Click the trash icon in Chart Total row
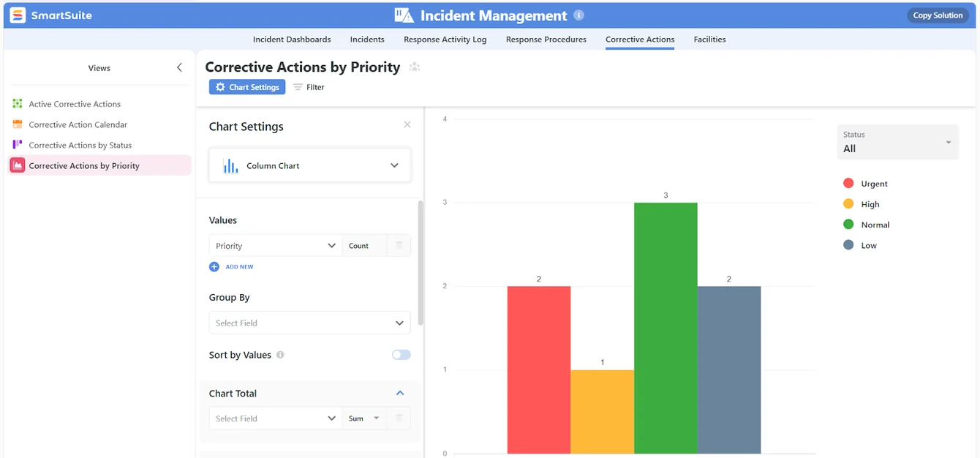Screen dimensions: 980x458 pos(399,418)
